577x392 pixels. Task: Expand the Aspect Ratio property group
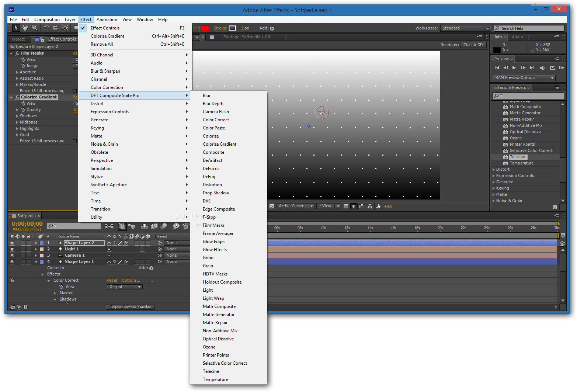[17, 79]
